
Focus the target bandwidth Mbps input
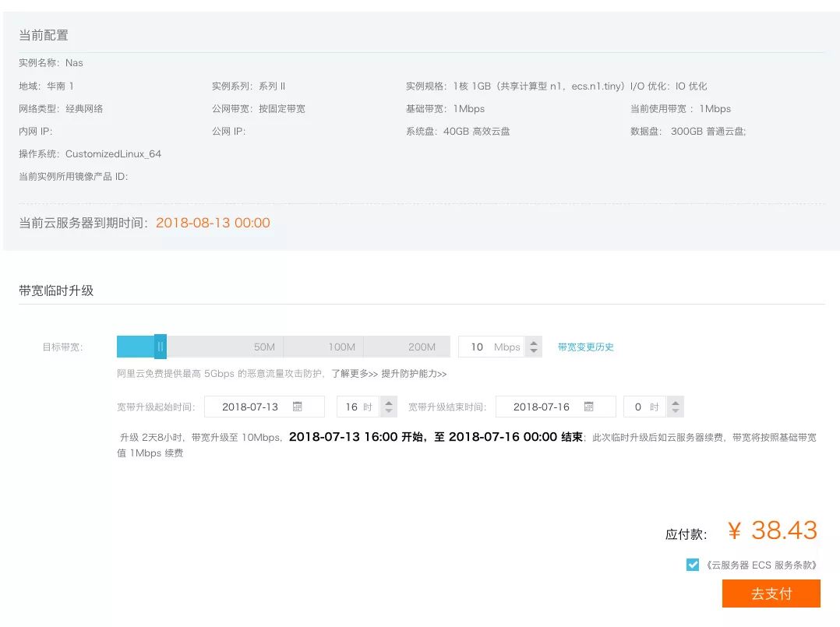(492, 347)
